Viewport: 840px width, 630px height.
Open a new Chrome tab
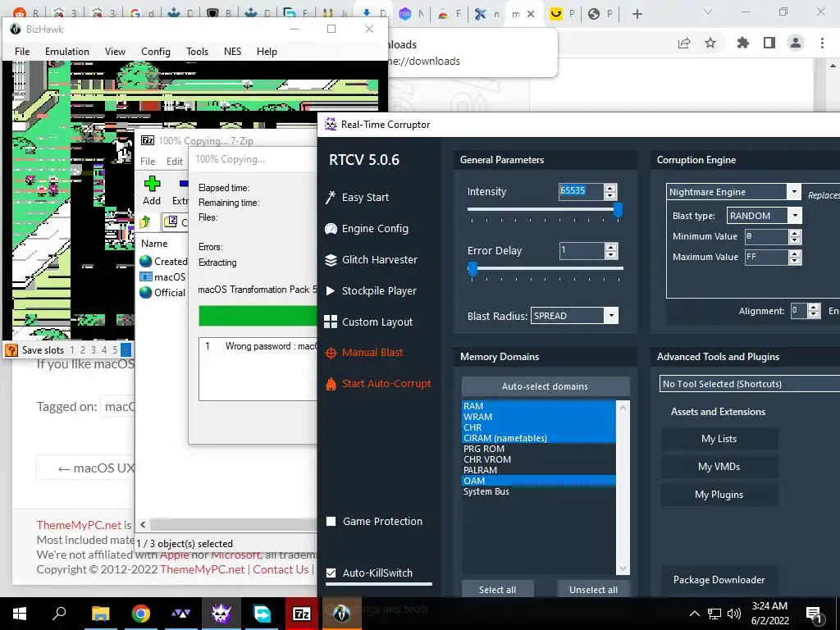click(637, 14)
